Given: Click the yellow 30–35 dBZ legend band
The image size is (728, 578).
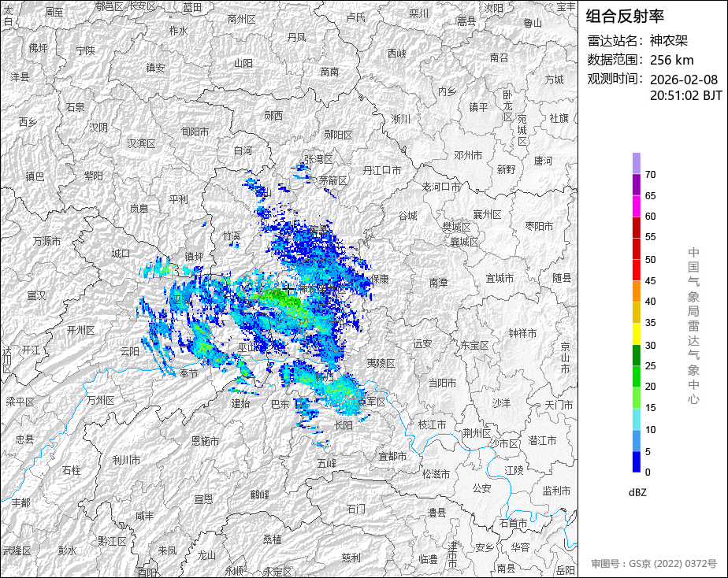Looking at the screenshot, I should point(636,334).
